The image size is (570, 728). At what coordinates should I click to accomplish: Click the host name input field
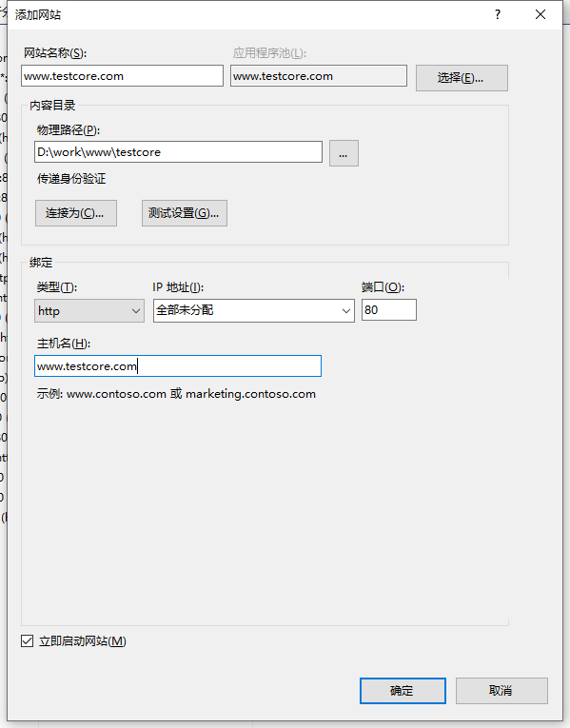[x=178, y=365]
